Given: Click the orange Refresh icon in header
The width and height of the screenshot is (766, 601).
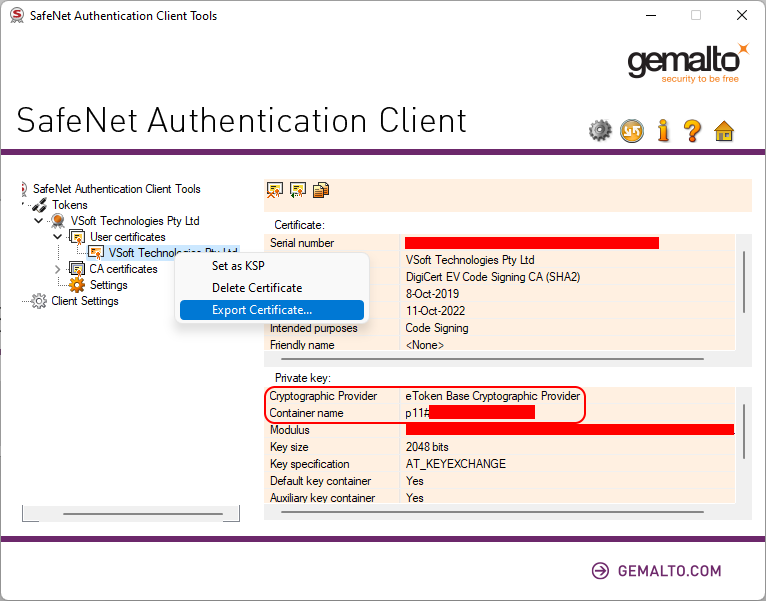Looking at the screenshot, I should [x=632, y=130].
